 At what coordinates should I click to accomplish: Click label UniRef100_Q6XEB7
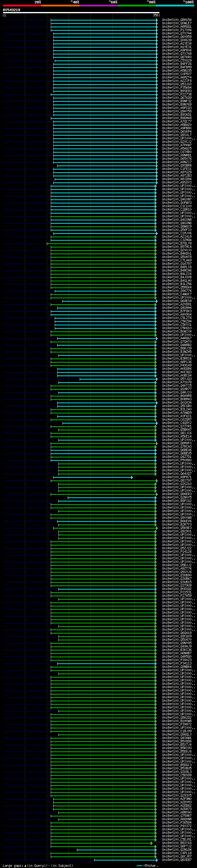[x=176, y=860]
